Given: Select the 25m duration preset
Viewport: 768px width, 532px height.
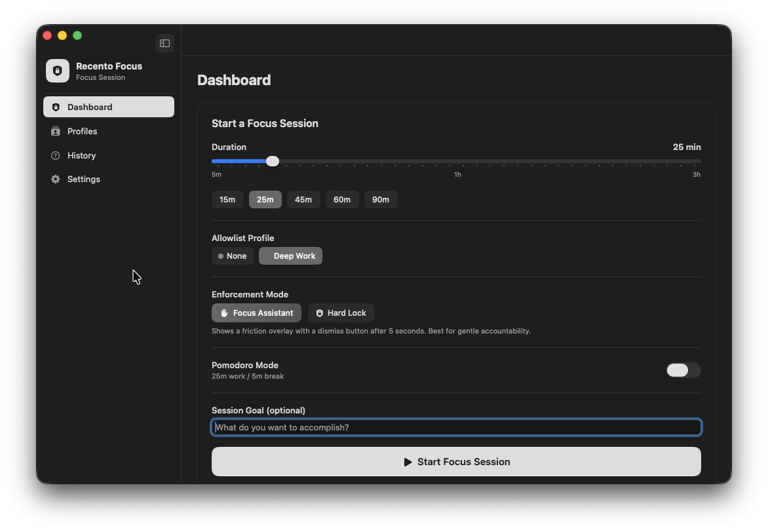Looking at the screenshot, I should [x=265, y=199].
